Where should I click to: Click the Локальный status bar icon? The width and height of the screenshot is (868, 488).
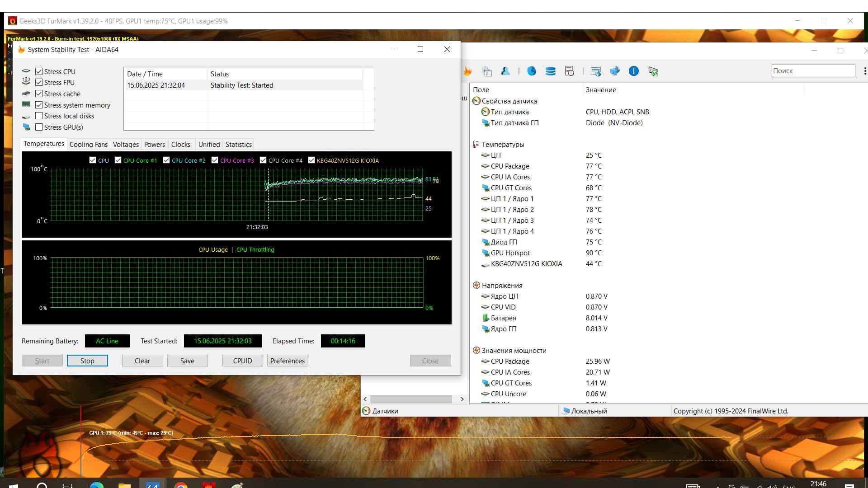click(566, 411)
